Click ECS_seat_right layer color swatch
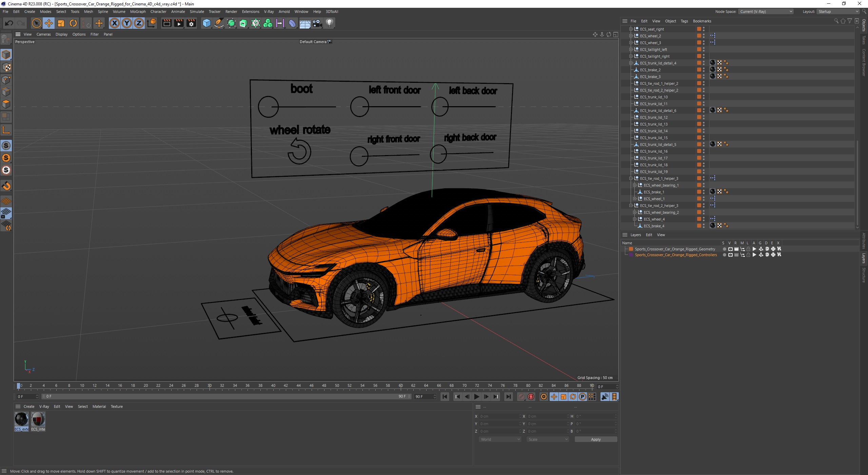Viewport: 868px width, 475px height. click(x=699, y=29)
